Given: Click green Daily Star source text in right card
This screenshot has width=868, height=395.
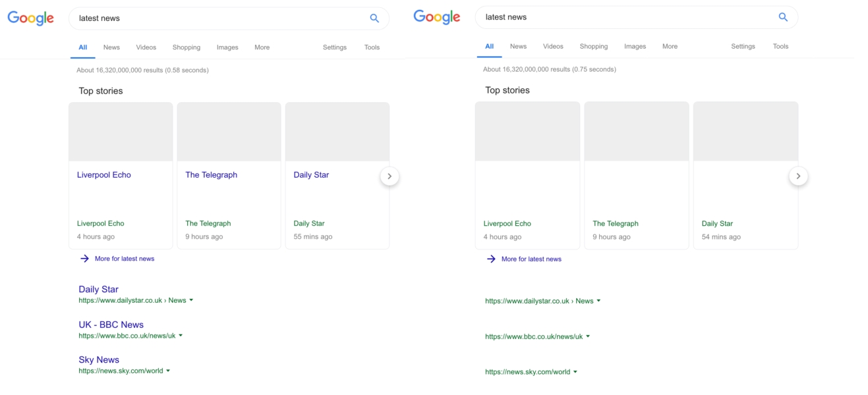Looking at the screenshot, I should 718,223.
